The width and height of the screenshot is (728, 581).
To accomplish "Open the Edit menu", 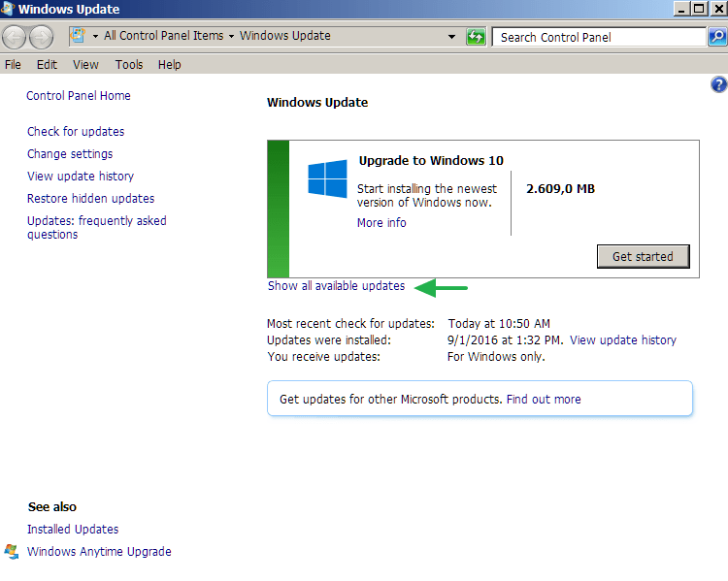I will click(47, 65).
